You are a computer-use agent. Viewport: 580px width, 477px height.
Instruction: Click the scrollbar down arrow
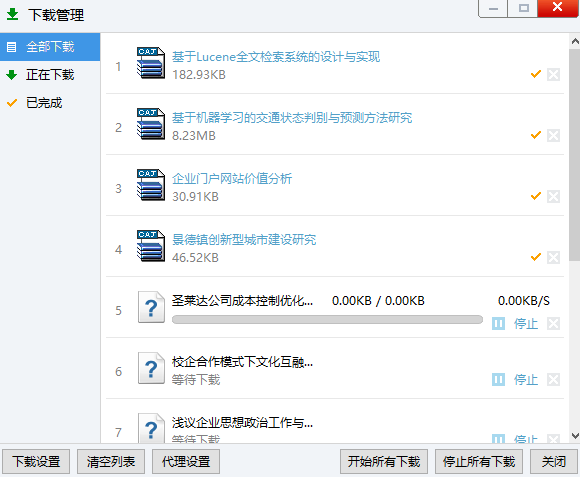pos(575,436)
